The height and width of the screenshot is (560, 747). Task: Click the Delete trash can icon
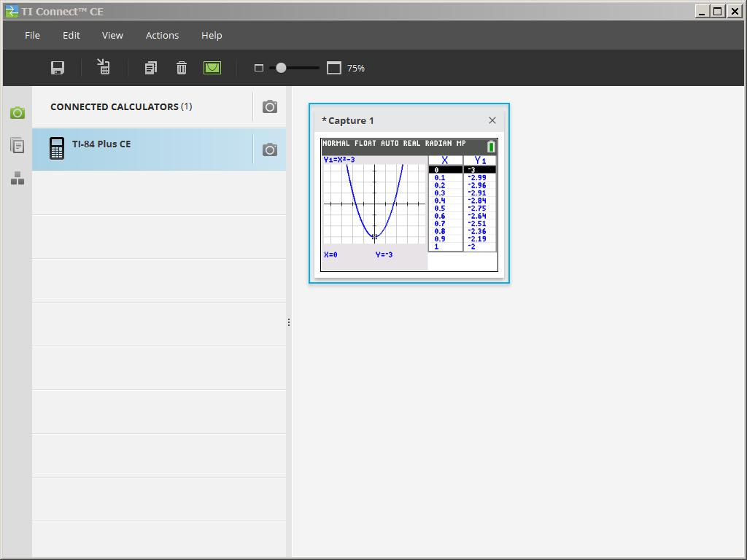pyautogui.click(x=182, y=68)
